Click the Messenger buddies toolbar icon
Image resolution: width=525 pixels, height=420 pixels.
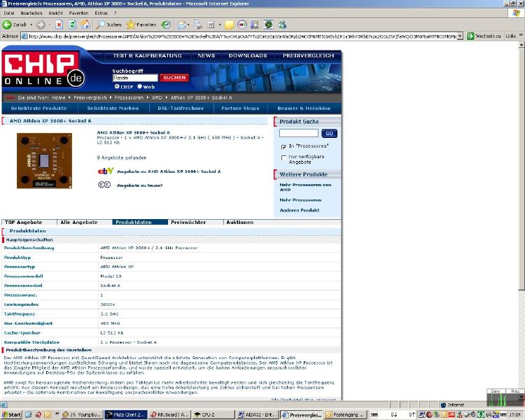282,24
